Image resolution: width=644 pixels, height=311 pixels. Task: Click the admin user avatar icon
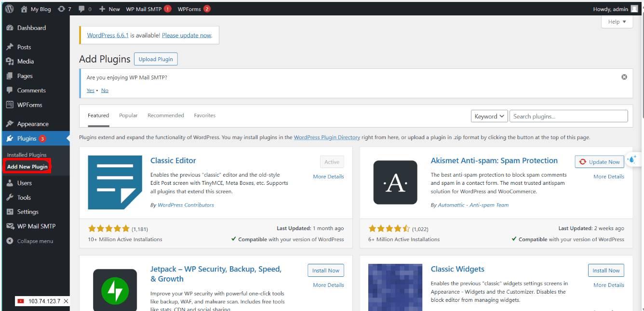tap(634, 9)
